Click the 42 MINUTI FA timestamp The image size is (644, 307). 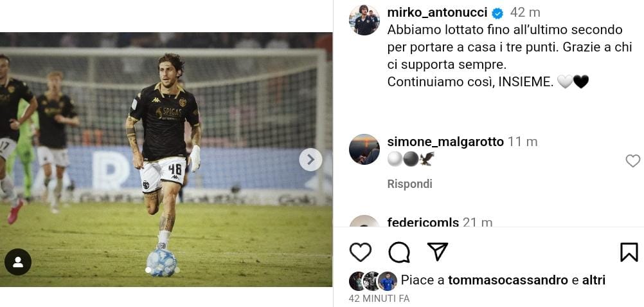pyautogui.click(x=379, y=299)
